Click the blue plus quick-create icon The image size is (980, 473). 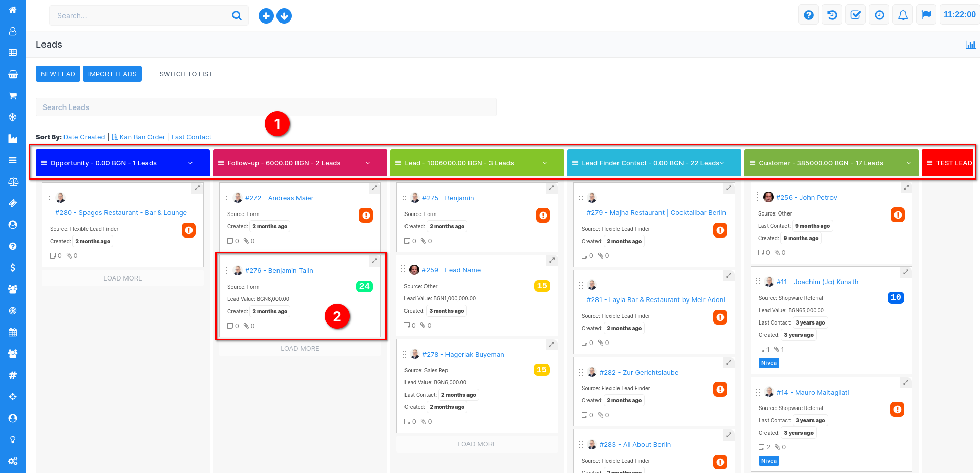tap(266, 16)
